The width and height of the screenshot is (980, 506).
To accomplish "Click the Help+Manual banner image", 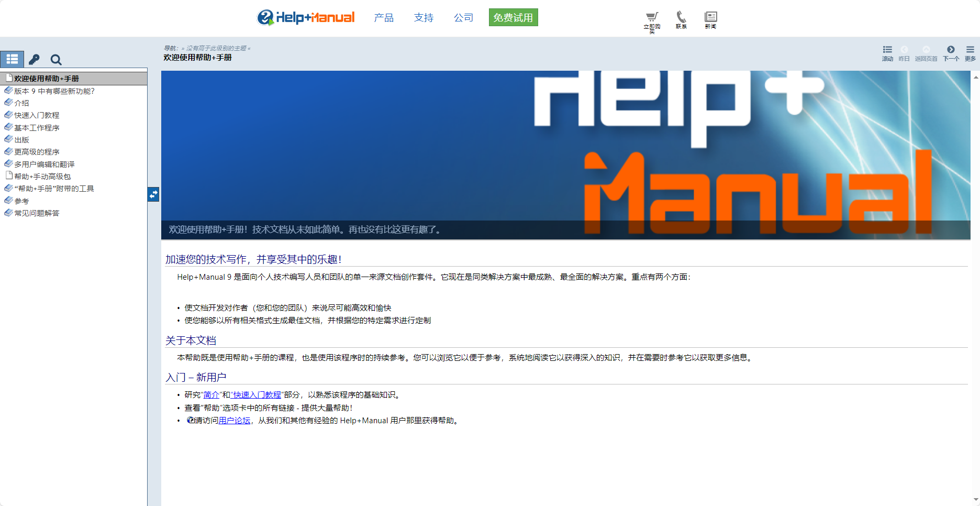I will [x=566, y=155].
